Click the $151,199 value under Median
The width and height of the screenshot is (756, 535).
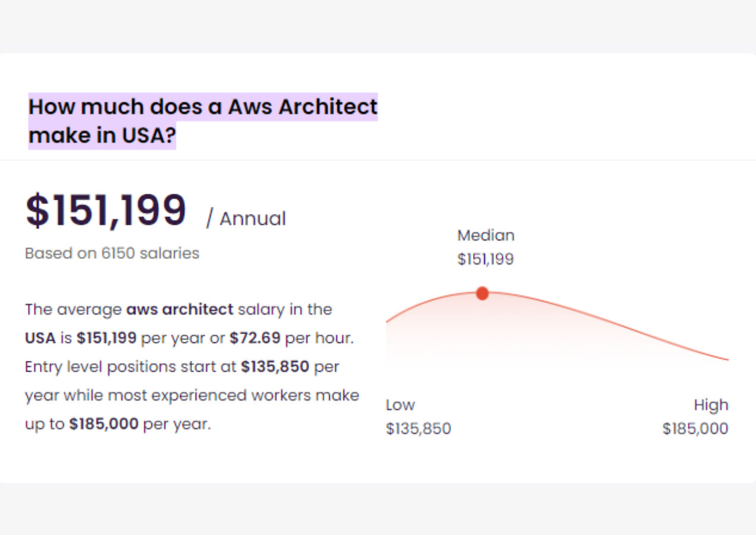pyautogui.click(x=486, y=260)
